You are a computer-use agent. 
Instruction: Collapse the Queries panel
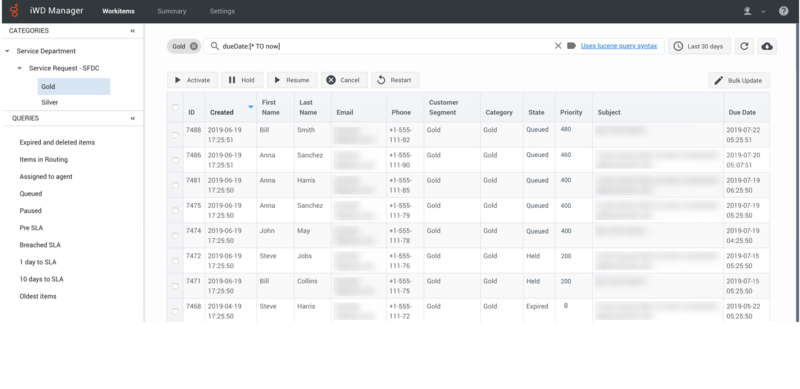pos(133,118)
